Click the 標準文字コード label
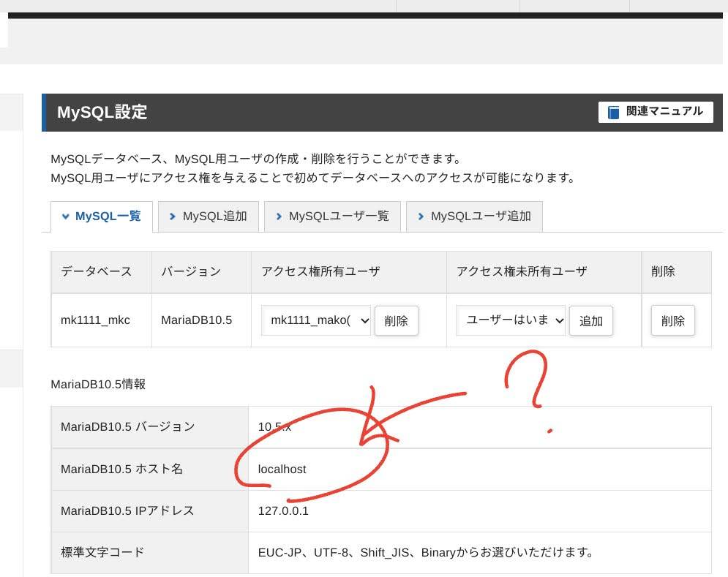This screenshot has width=728, height=577. tap(102, 552)
